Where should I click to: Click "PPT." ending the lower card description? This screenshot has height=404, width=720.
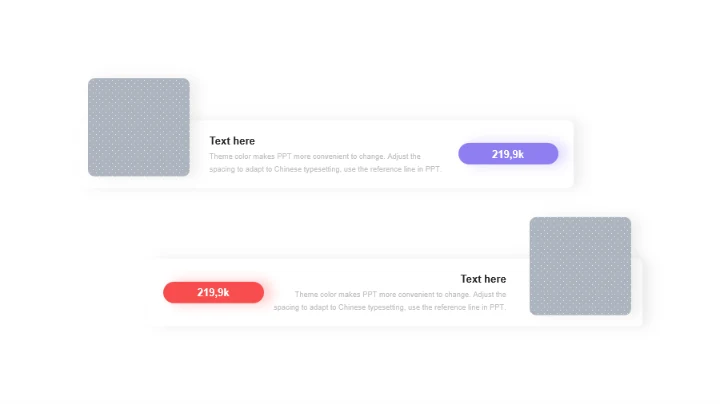(497, 308)
